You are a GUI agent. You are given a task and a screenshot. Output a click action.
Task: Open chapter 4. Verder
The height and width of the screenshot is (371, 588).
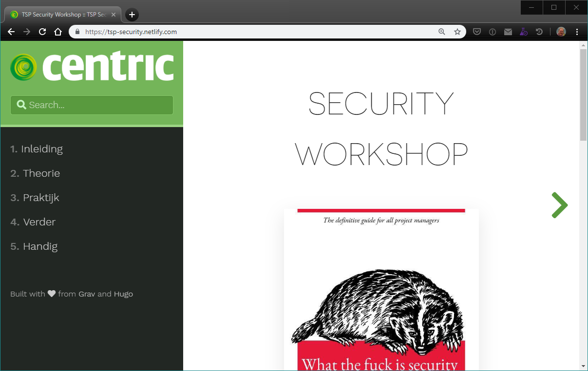(x=33, y=222)
